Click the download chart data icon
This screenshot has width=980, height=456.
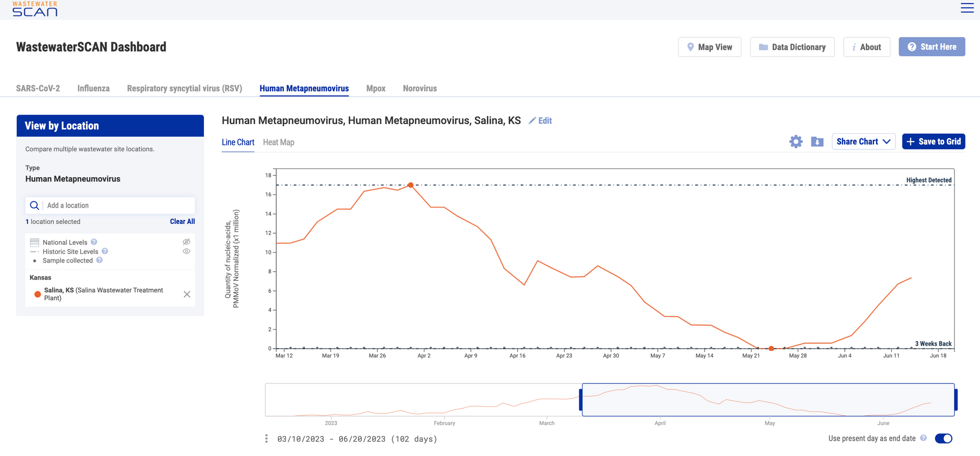click(x=817, y=142)
